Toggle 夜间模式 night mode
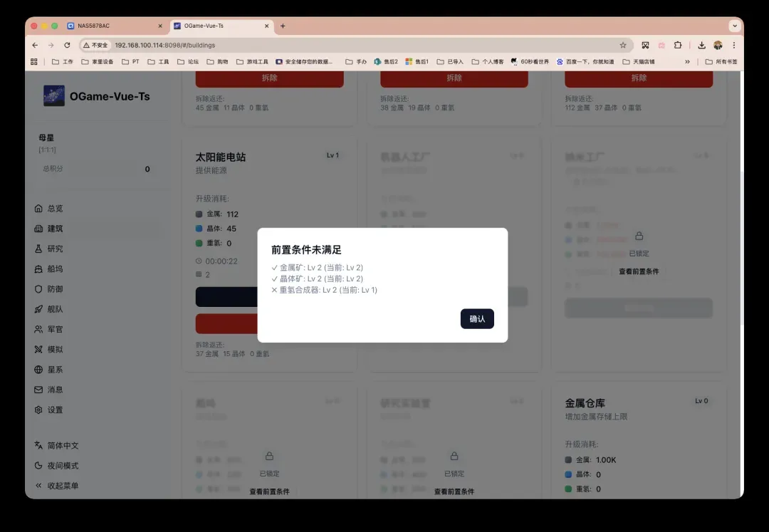Image resolution: width=769 pixels, height=532 pixels. click(63, 466)
